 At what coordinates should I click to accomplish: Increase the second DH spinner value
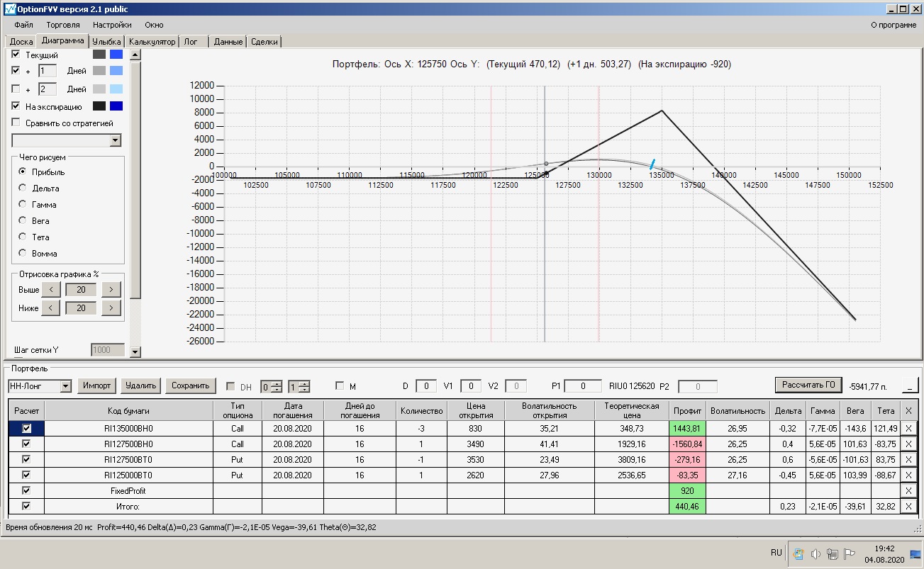[x=304, y=383]
